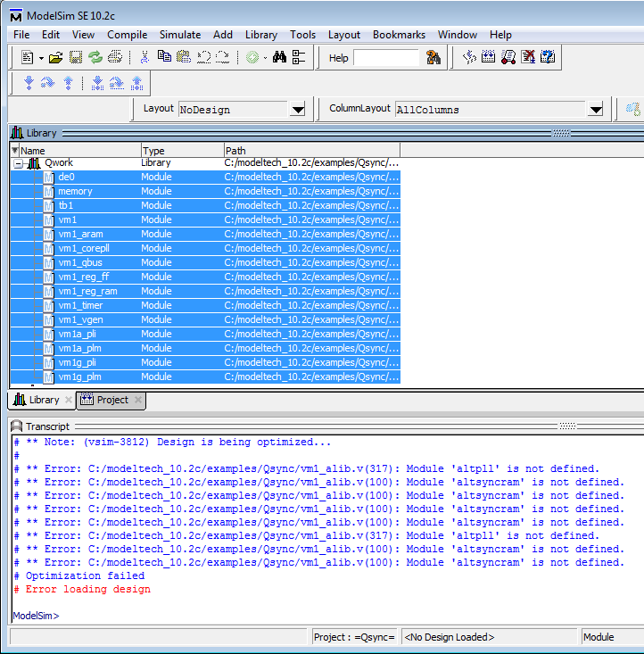Click the Open file folder icon
644x654 pixels.
55,58
